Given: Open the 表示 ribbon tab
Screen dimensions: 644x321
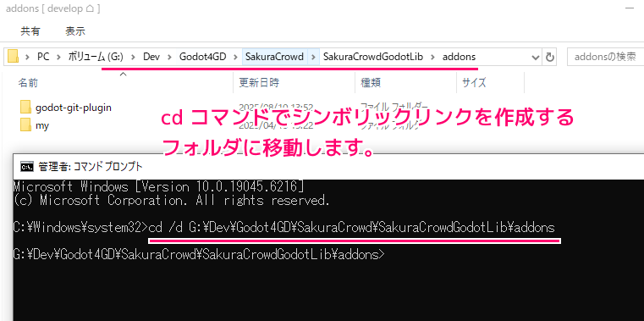Looking at the screenshot, I should [75, 30].
